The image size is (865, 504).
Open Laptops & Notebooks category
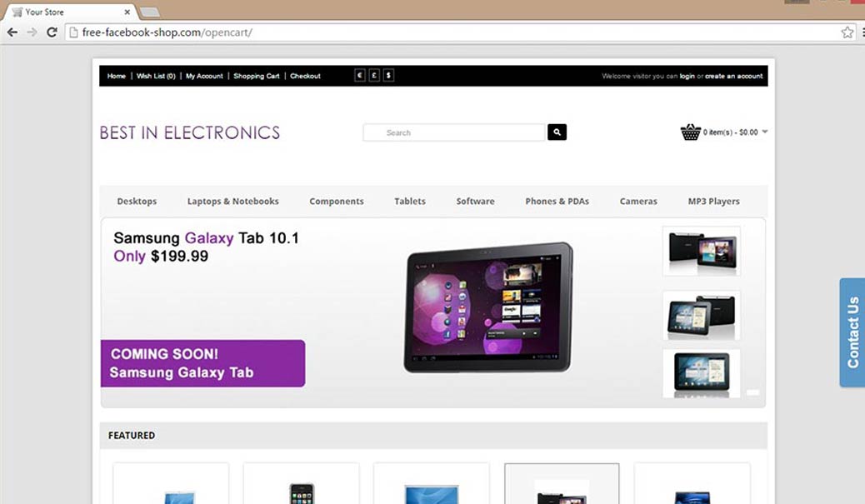coord(232,202)
